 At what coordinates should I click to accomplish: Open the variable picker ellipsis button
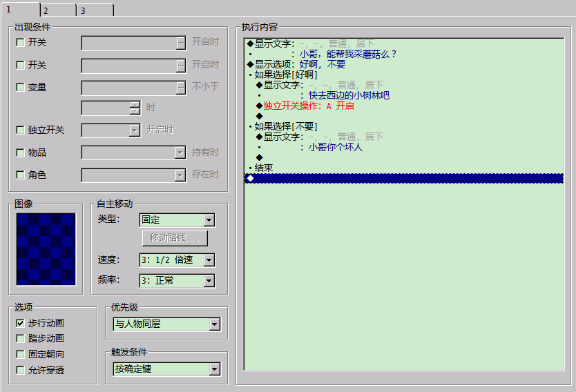click(x=181, y=88)
